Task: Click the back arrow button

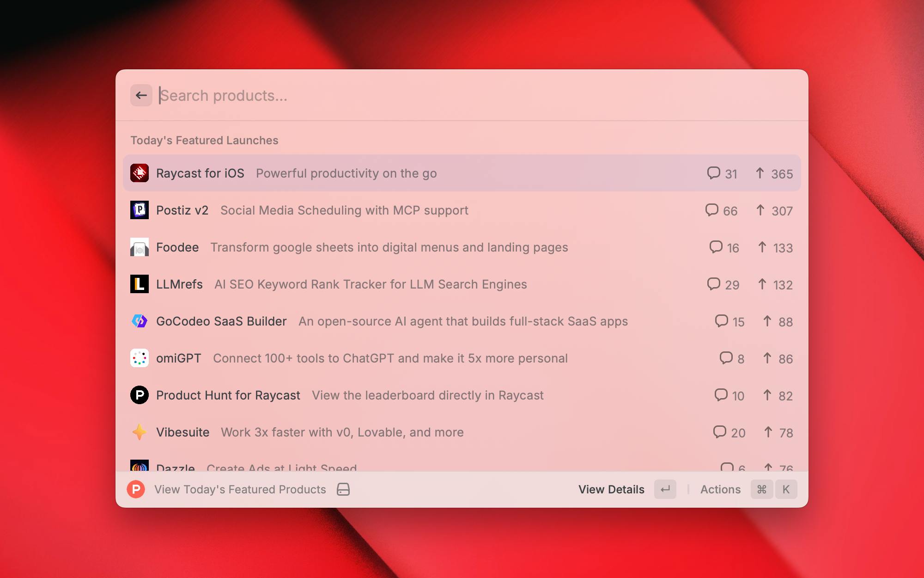Action: pyautogui.click(x=141, y=95)
